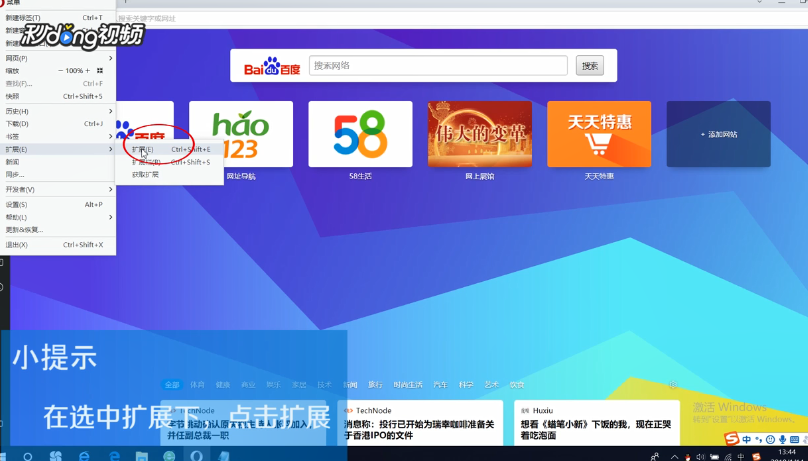Screen dimensions: 808x461
Task: Select the 科学 news category tab
Action: click(466, 385)
